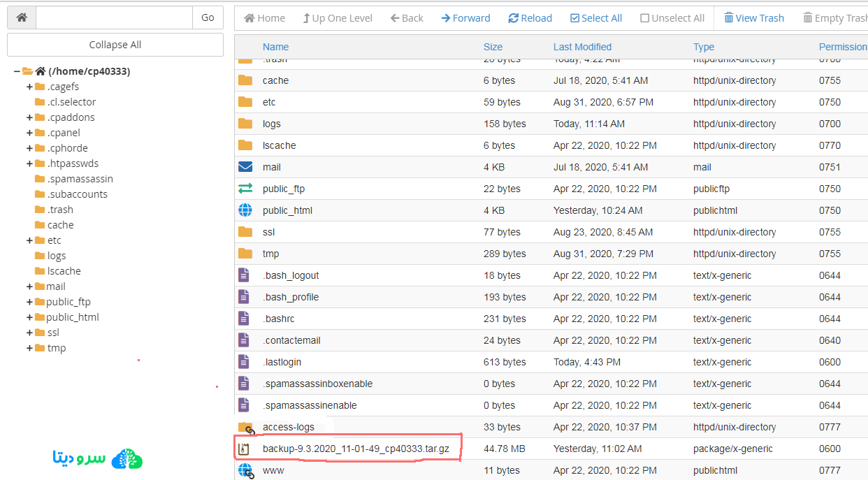868x480 pixels.
Task: Click the .bashrc text file icon
Action: click(x=244, y=319)
